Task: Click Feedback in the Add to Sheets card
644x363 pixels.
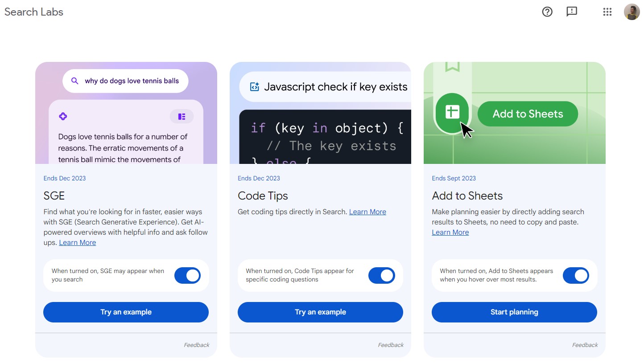Action: [585, 345]
